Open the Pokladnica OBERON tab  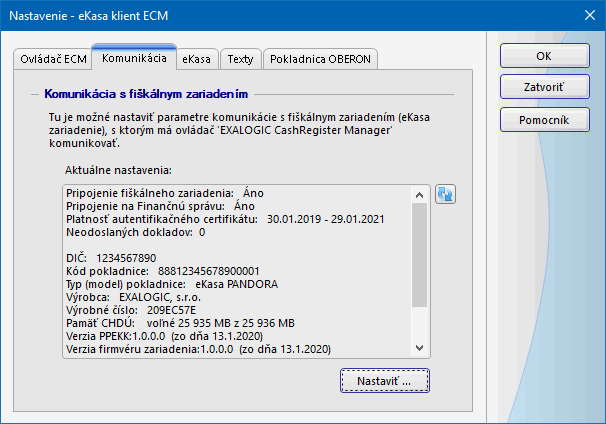321,59
